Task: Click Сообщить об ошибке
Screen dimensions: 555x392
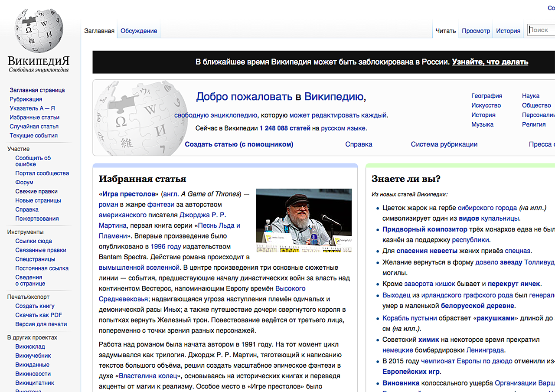Action: tap(33, 161)
